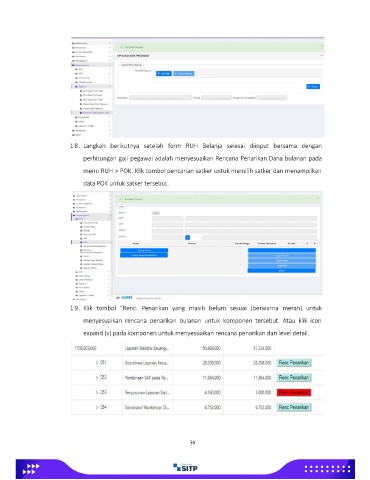Click the red Renc Penarikan button
370x480 pixels.
(294, 392)
